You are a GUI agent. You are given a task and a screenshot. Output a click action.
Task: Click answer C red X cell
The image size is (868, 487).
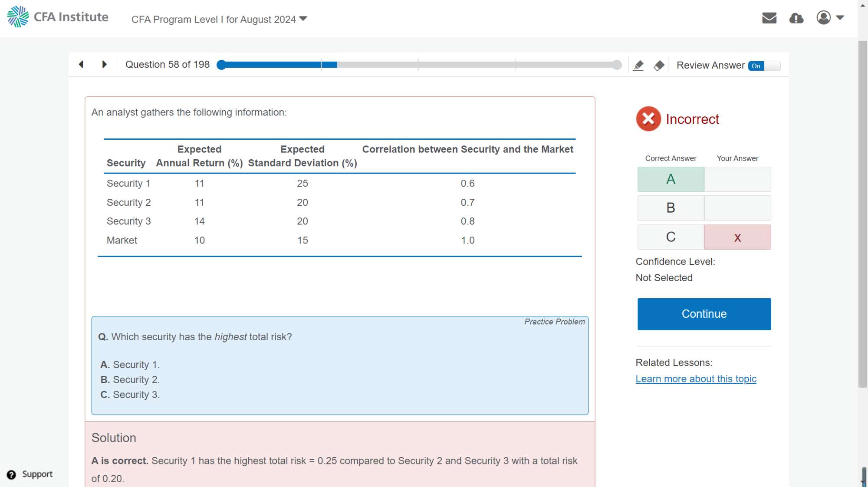pos(737,237)
